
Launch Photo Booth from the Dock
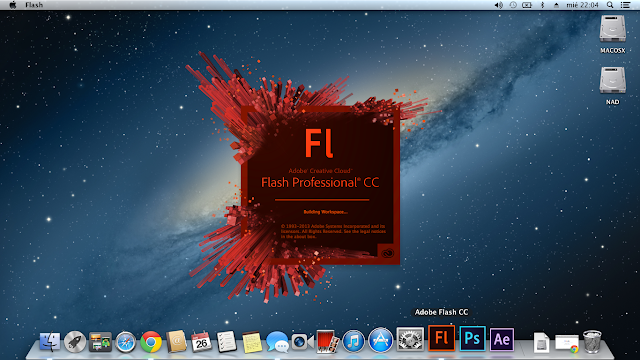pyautogui.click(x=328, y=341)
